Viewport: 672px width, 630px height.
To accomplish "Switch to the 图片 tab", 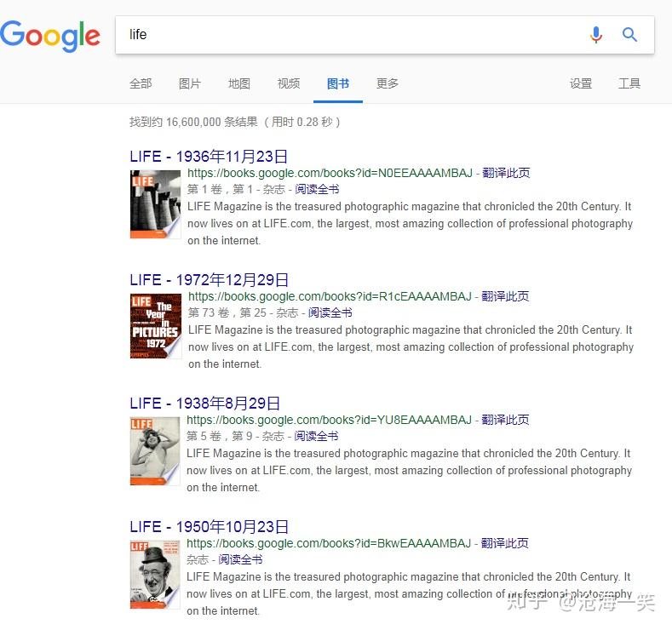I will click(190, 83).
